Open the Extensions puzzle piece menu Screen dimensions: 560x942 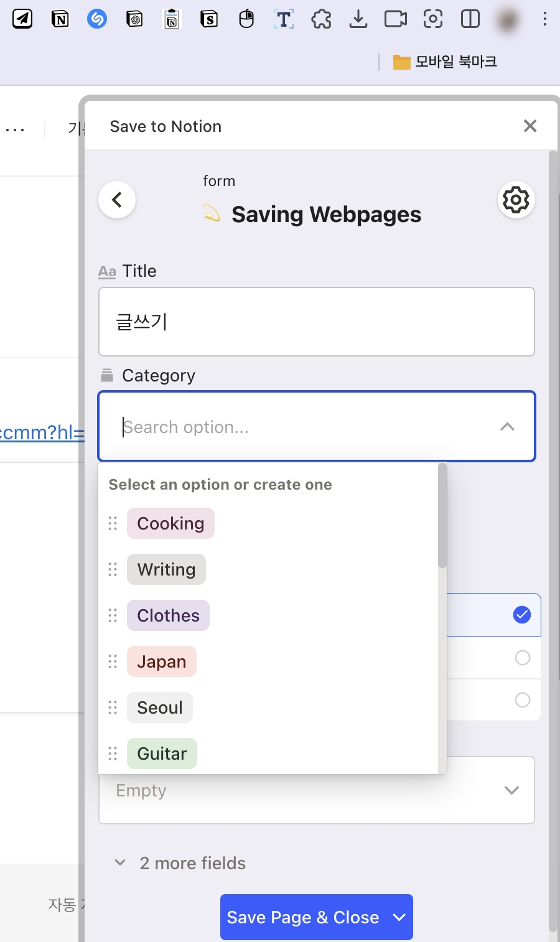pyautogui.click(x=321, y=19)
